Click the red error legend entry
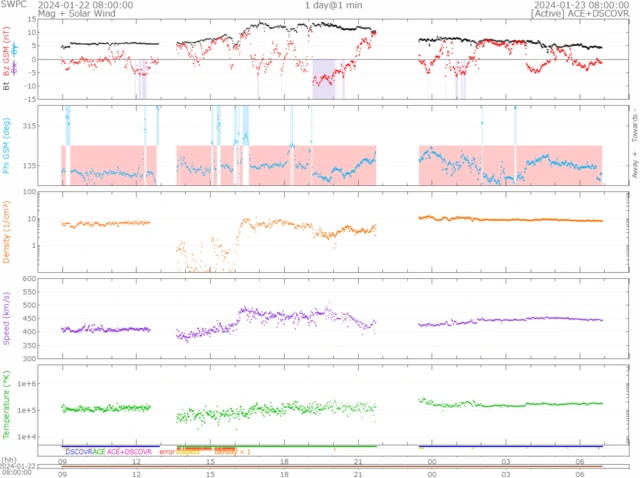Viewport: 640px width, 478px height. tap(166, 452)
